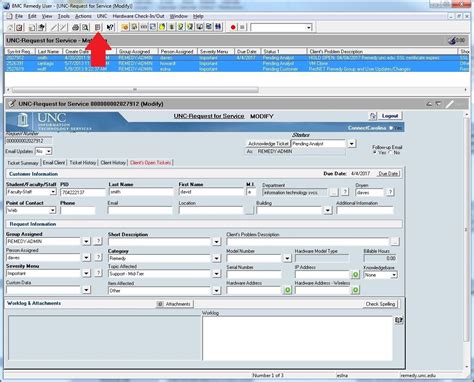This screenshot has width=474, height=382.
Task: Click the Last Name input field
Action: click(x=141, y=192)
